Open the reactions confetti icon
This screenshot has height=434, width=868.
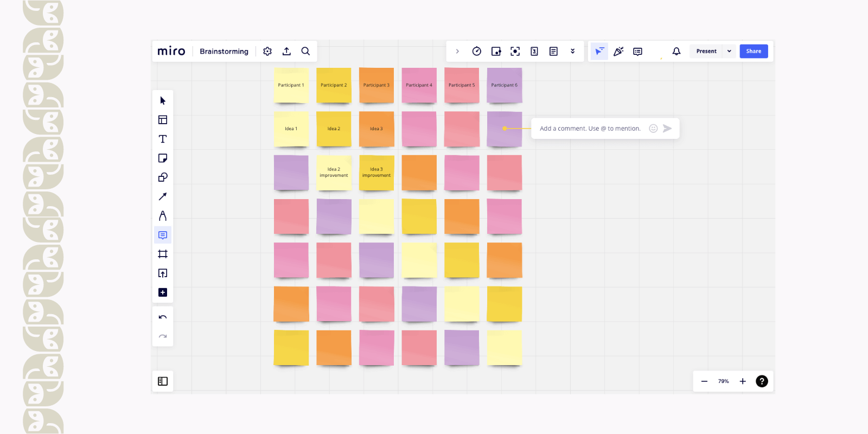pos(618,51)
